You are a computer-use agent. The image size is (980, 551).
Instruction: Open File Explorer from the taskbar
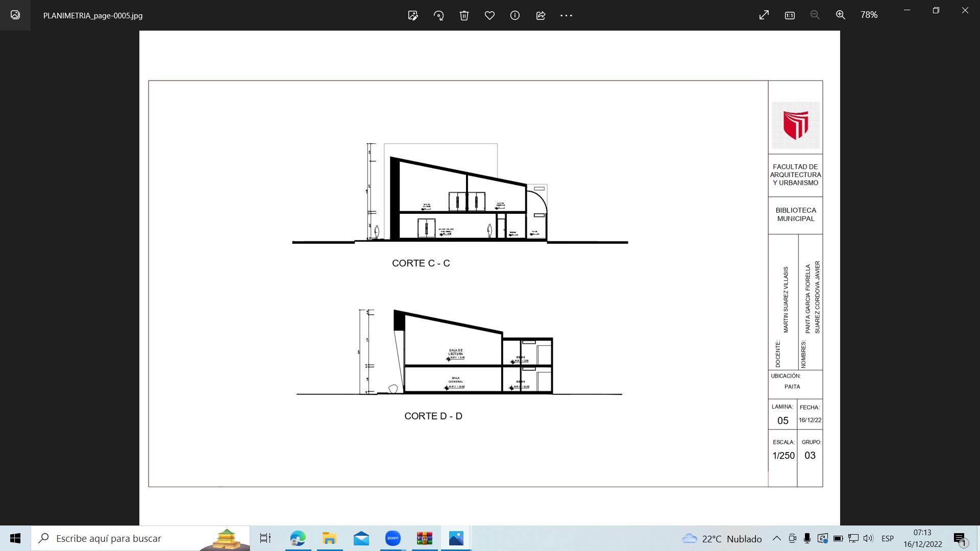pos(329,538)
